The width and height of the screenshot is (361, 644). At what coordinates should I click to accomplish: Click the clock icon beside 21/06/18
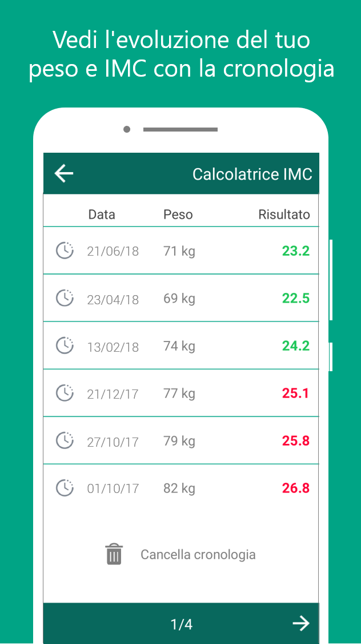coord(65,251)
